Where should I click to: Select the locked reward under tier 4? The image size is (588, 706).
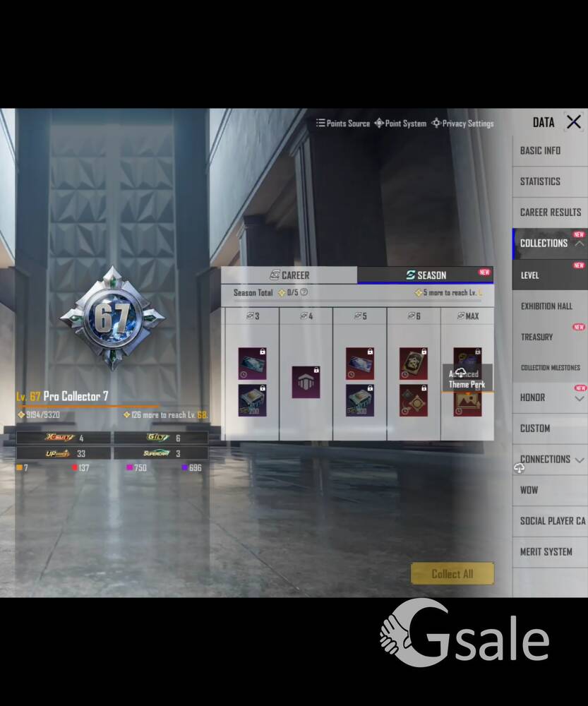tap(306, 382)
